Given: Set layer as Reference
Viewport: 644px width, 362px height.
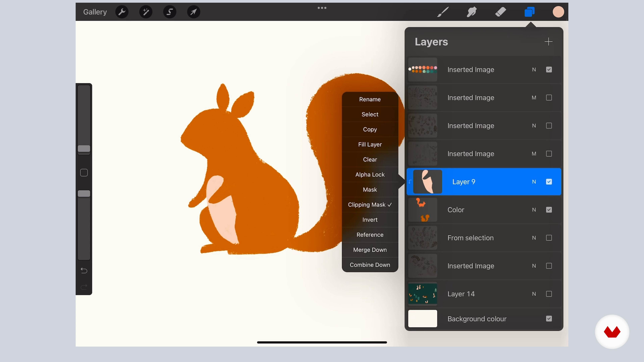Looking at the screenshot, I should pyautogui.click(x=370, y=235).
